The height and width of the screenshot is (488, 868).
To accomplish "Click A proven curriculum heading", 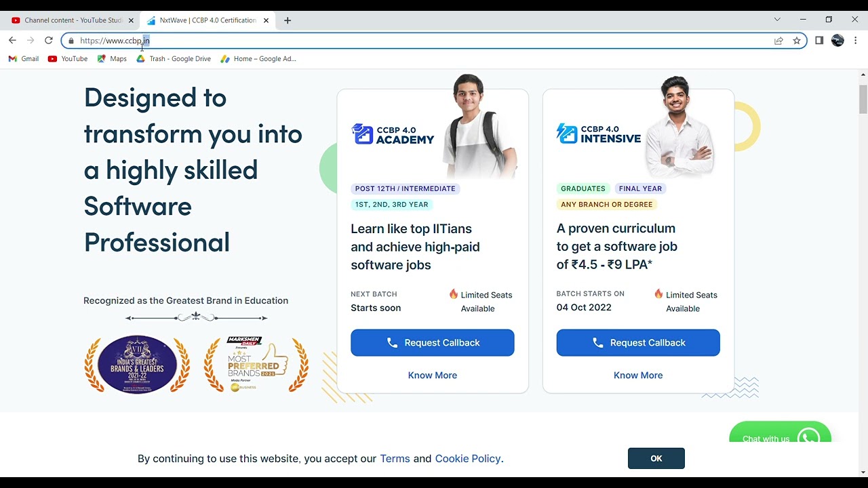I will [x=617, y=247].
